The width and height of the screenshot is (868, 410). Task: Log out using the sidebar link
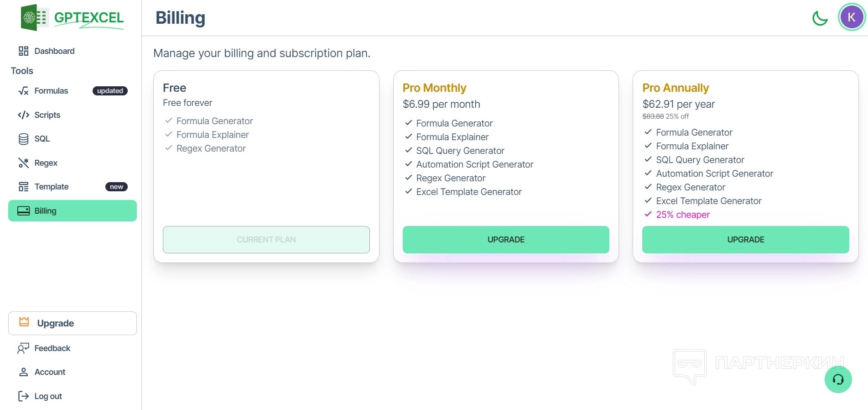point(47,396)
